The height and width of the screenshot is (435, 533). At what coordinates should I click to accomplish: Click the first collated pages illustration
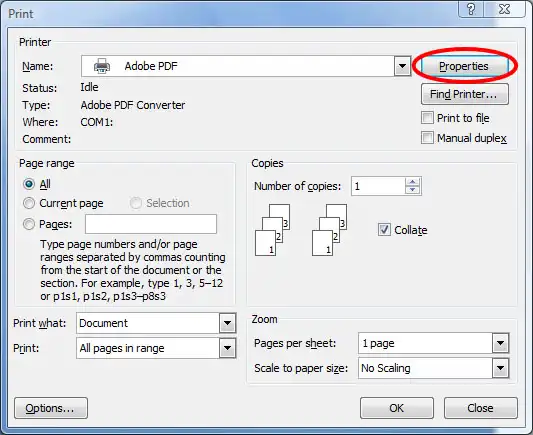(273, 230)
